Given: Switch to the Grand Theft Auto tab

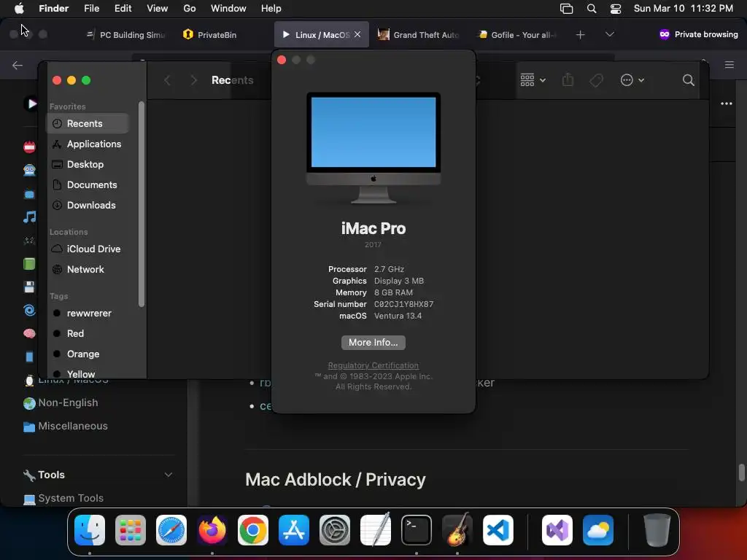Looking at the screenshot, I should pyautogui.click(x=418, y=35).
